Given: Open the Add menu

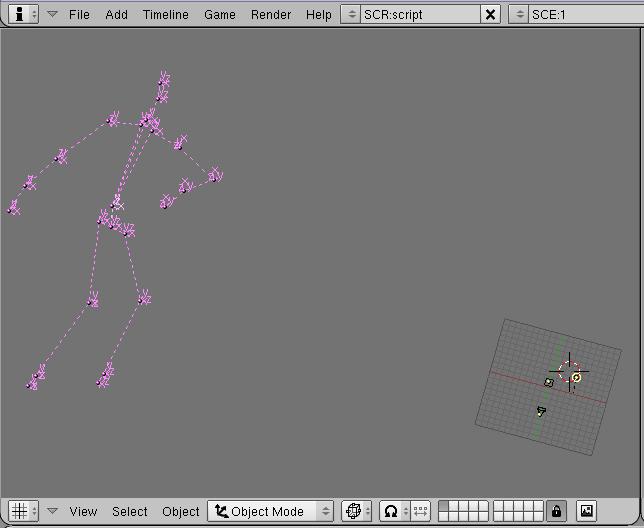Looking at the screenshot, I should [116, 15].
